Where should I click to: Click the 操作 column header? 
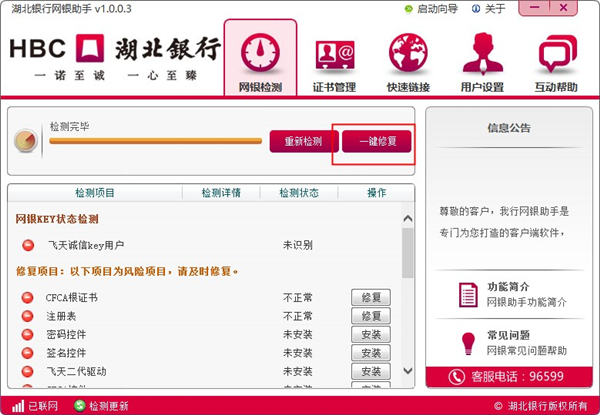tap(377, 193)
